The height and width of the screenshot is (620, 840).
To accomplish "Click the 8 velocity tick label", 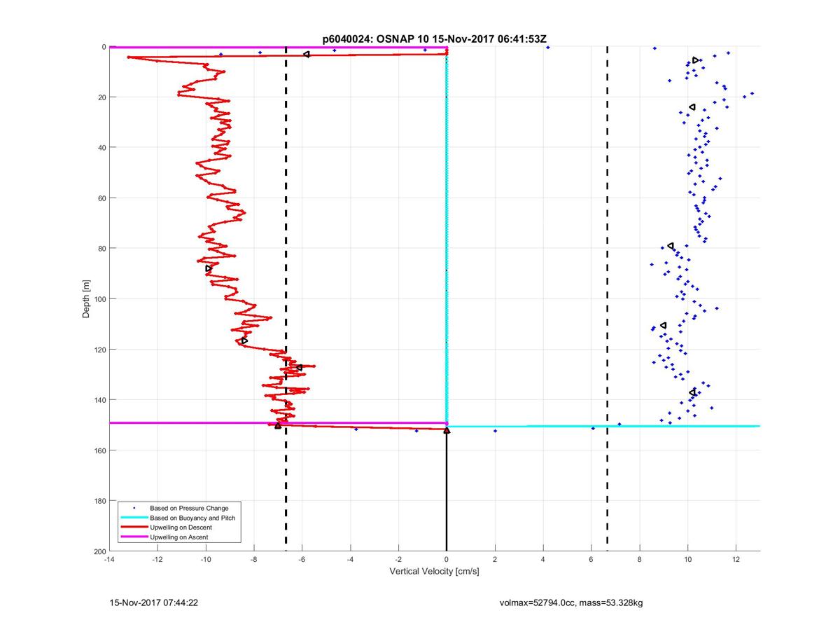I will tap(640, 560).
